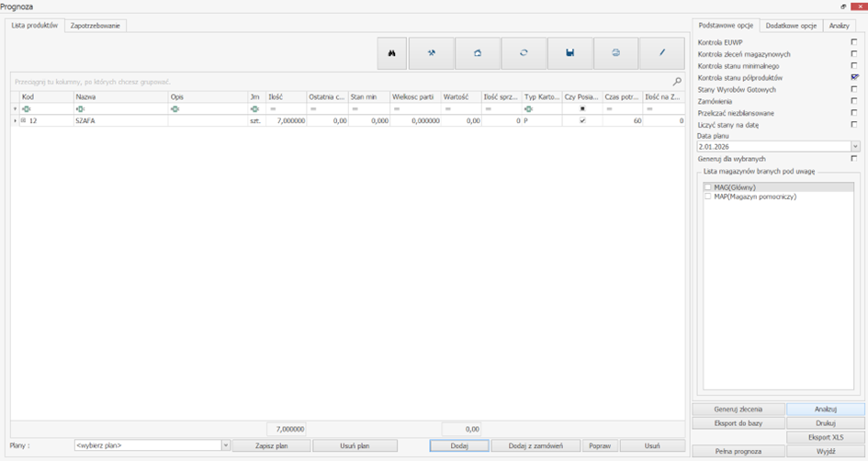Uncheck Kontrola stanu półproduktów

[854, 78]
